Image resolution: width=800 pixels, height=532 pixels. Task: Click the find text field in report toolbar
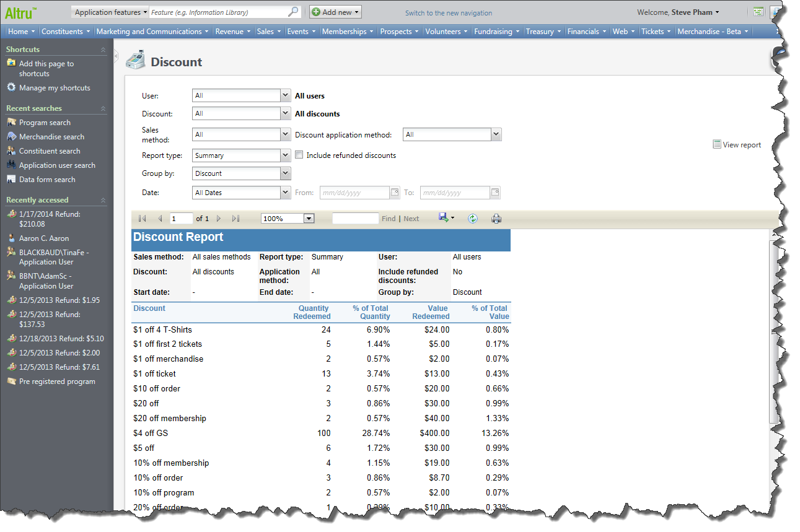click(355, 219)
